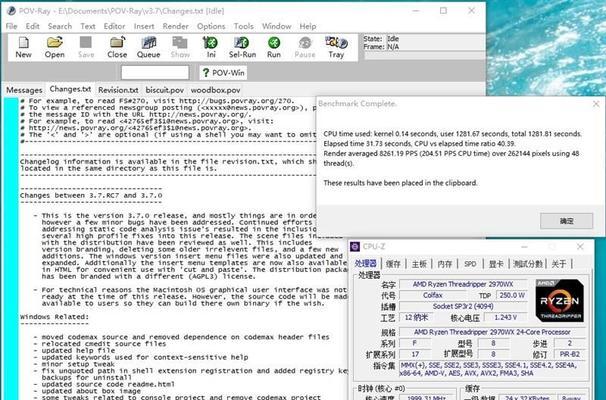Switch to the biscuit.pov tab
606x400 pixels.
pos(165,90)
